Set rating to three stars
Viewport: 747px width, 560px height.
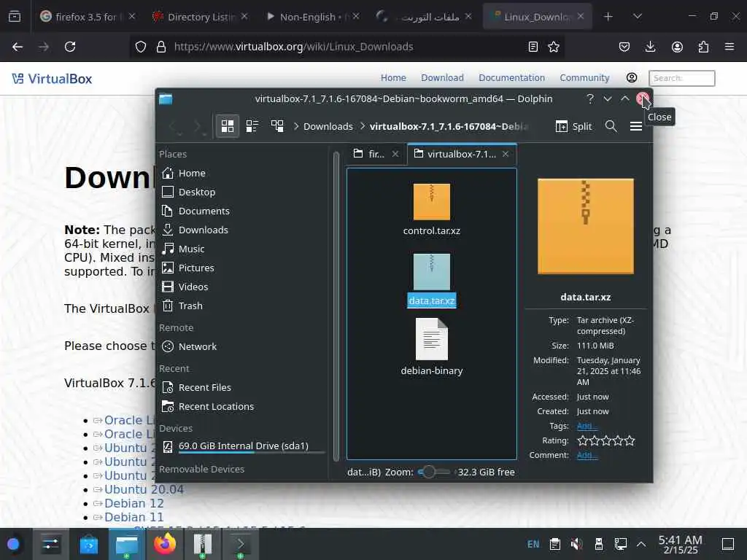[606, 440]
